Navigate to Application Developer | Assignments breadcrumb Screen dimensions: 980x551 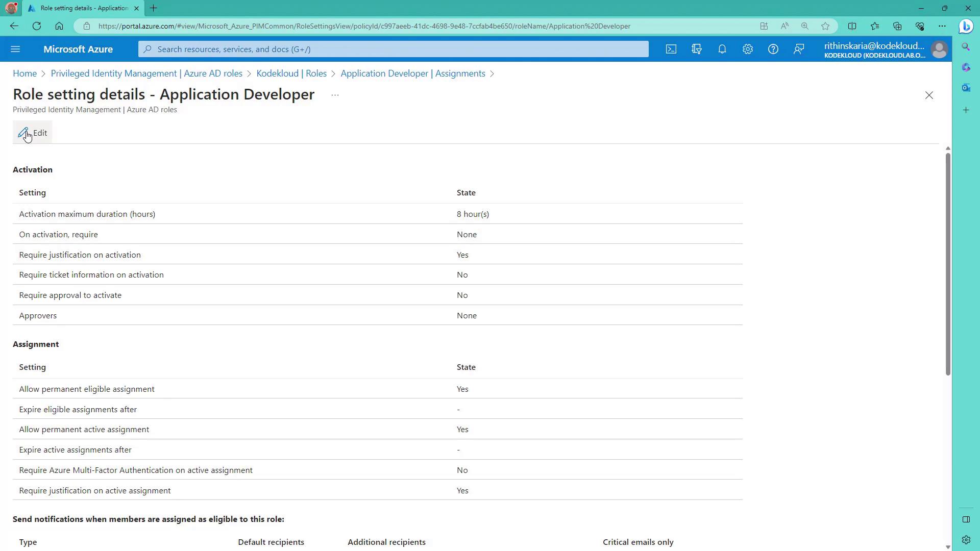413,73
